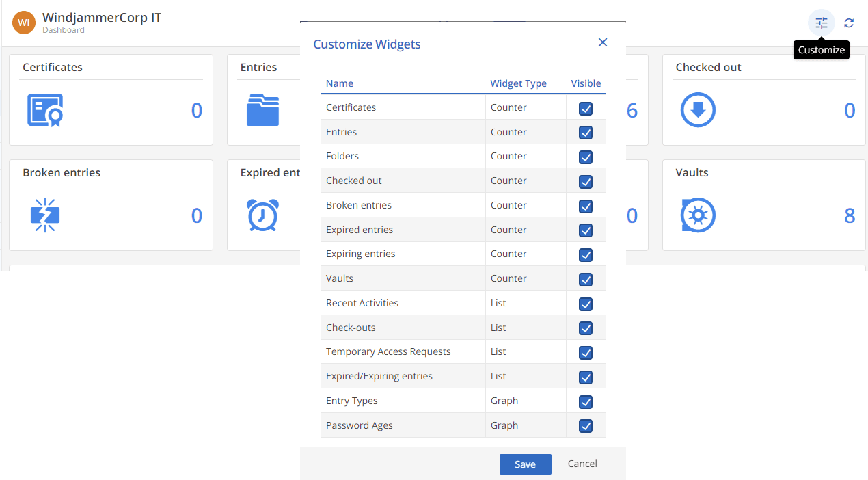Cancel the Customize Widgets dialog
This screenshot has width=868, height=480.
pyautogui.click(x=582, y=464)
